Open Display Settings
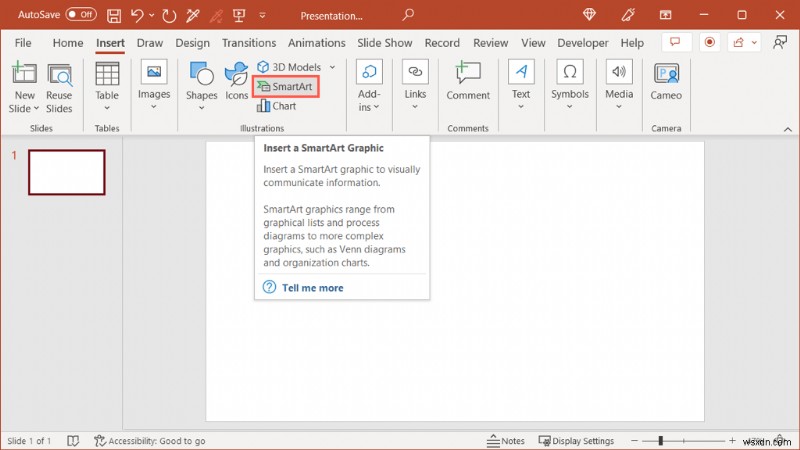800x450 pixels. click(x=576, y=441)
